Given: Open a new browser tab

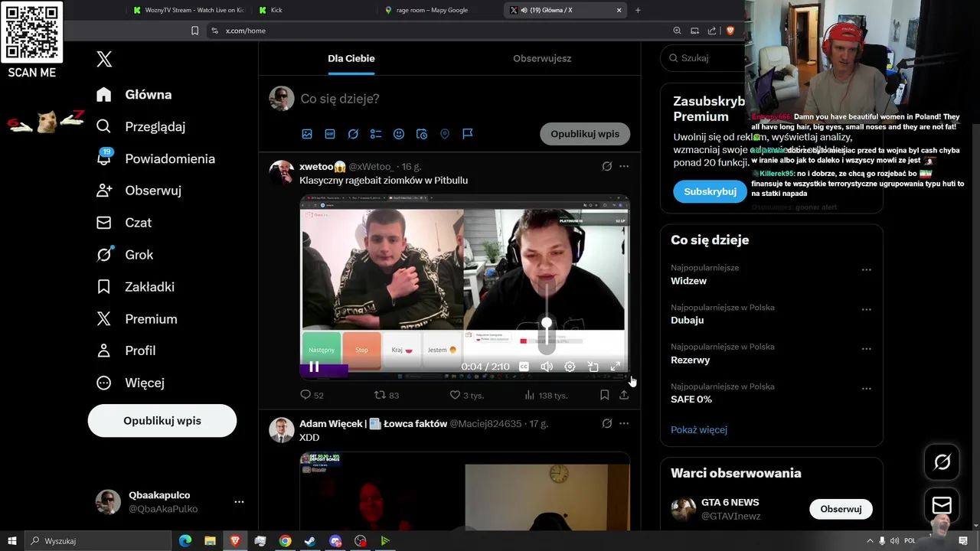Looking at the screenshot, I should click(638, 10).
